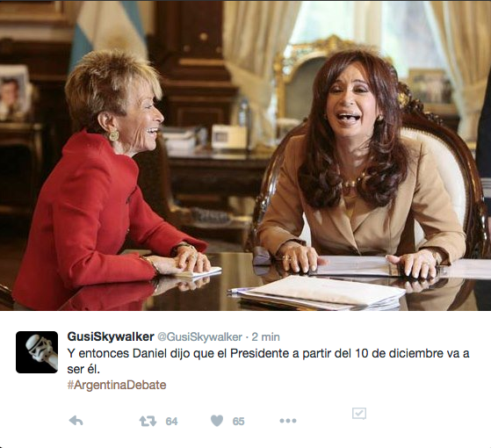Open GusiSkywalker bold display name profile
491x448 pixels.
point(111,336)
